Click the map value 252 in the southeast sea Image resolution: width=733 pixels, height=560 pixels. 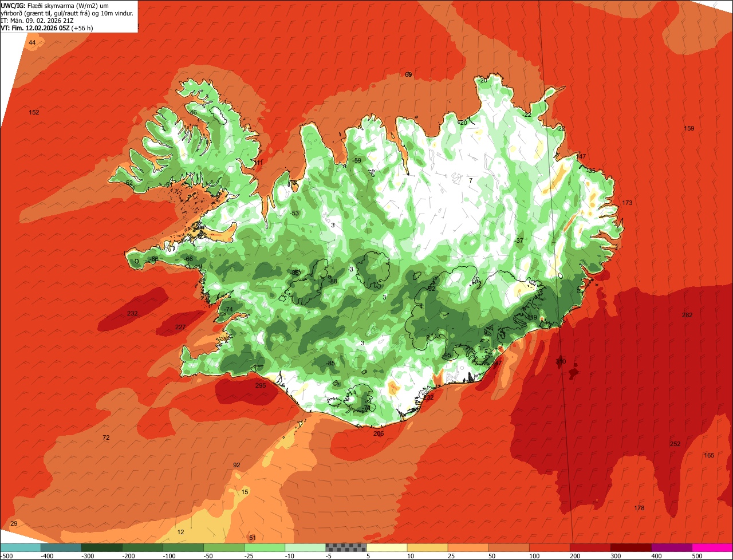(675, 444)
